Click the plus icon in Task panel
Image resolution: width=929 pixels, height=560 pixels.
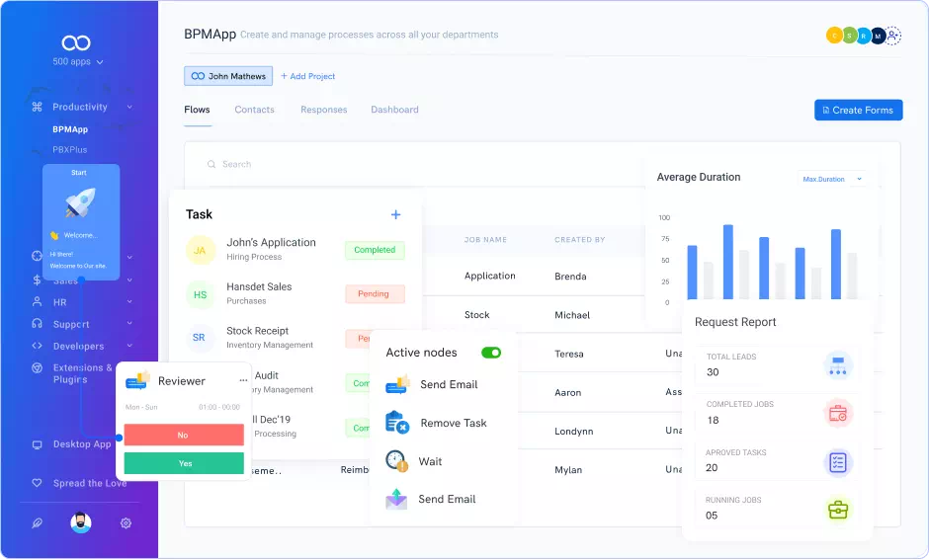(396, 214)
